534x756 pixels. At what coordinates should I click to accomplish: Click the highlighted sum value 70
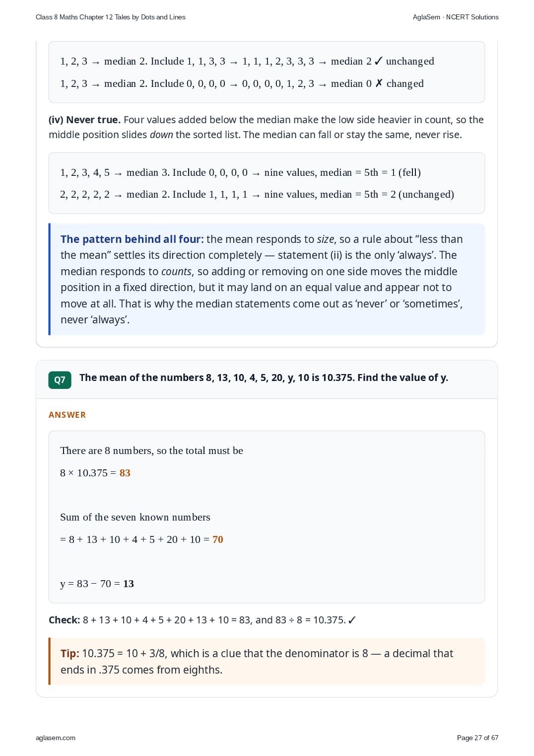[218, 539]
